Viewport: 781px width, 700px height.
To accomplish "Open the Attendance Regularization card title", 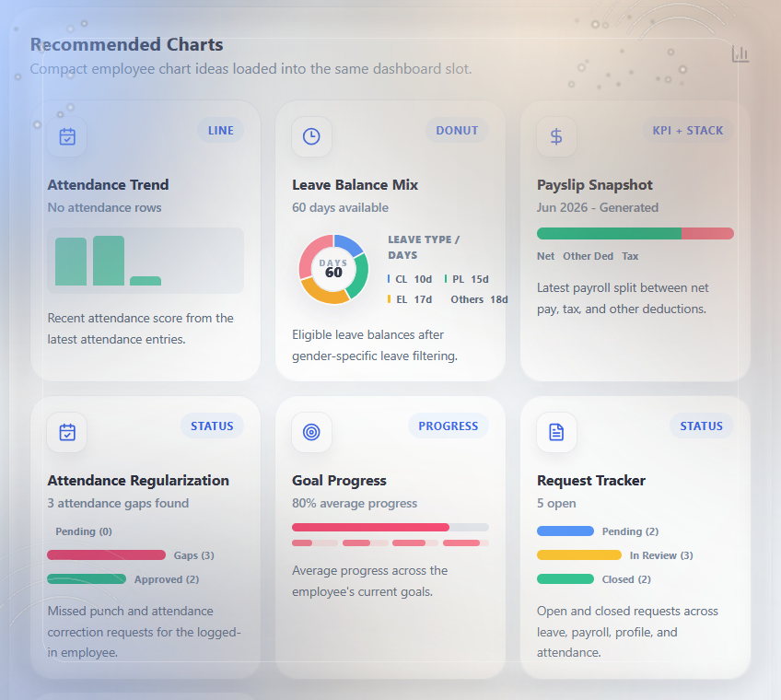I will 138,480.
